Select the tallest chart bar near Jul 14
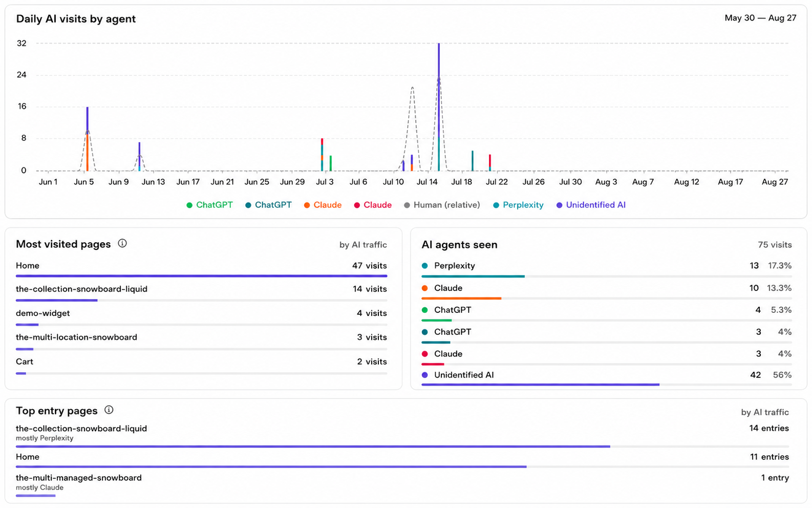 (439, 107)
